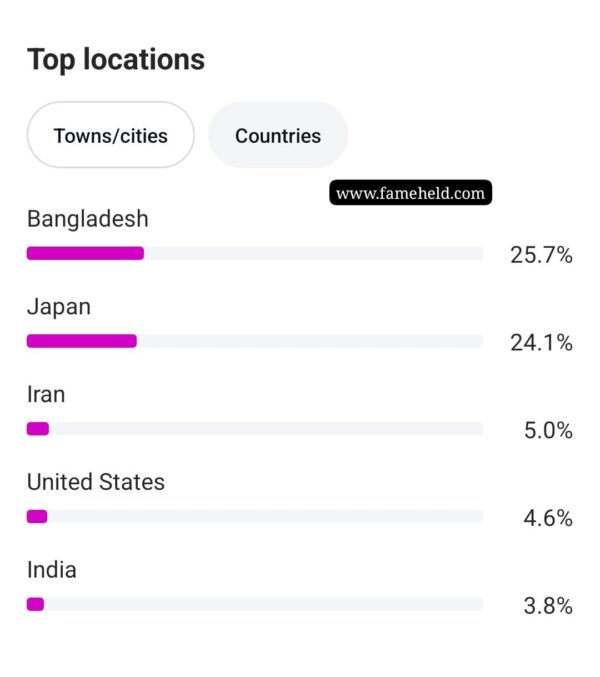Tap the 24.1% value for Japan
This screenshot has width=600, height=677.
(541, 342)
